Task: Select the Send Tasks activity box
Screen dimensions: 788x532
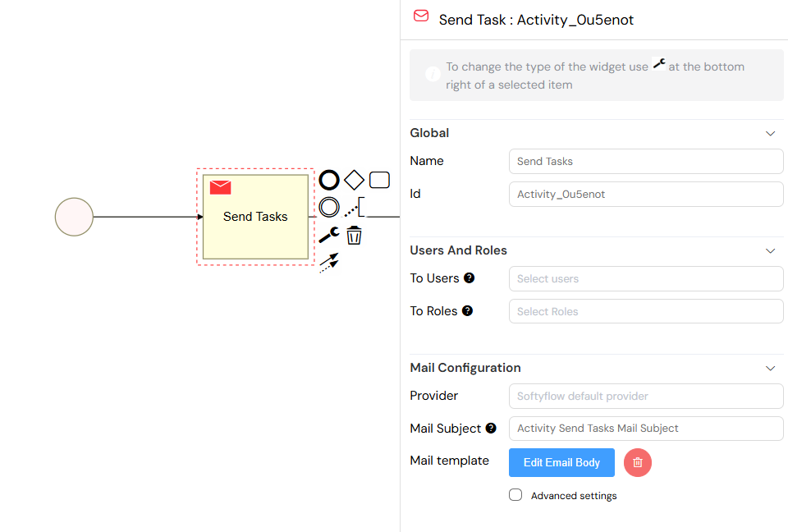Action: pyautogui.click(x=256, y=217)
